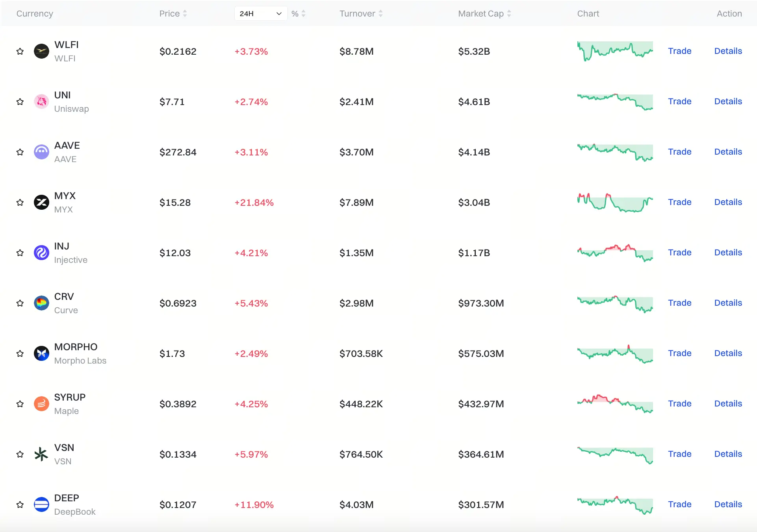This screenshot has height=532, width=757.
Task: Trade WLFI
Action: click(x=679, y=51)
